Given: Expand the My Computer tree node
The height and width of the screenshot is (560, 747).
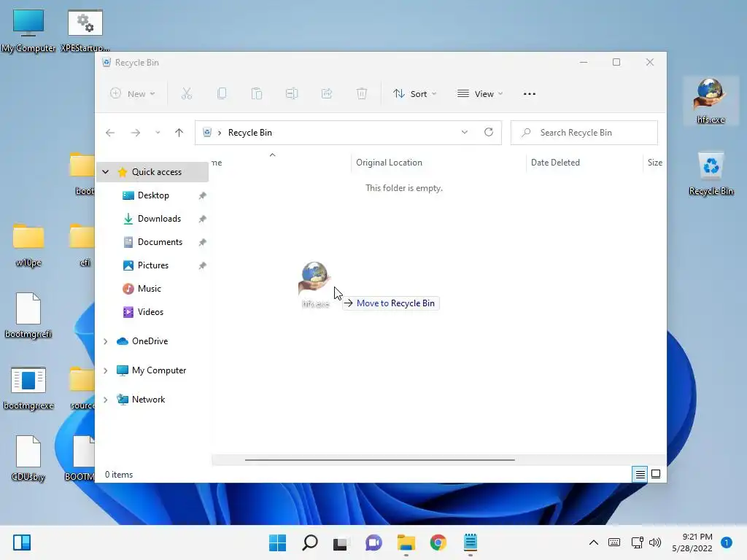Looking at the screenshot, I should pos(106,370).
